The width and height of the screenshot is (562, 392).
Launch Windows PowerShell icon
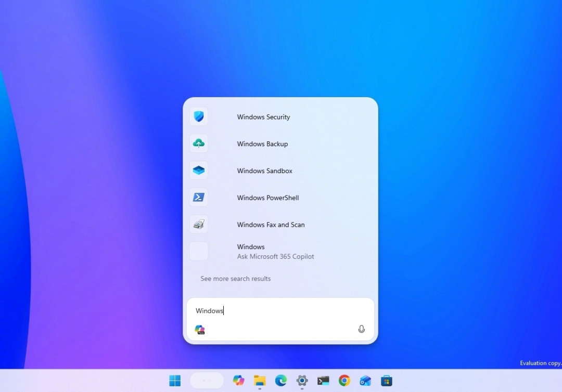click(199, 197)
